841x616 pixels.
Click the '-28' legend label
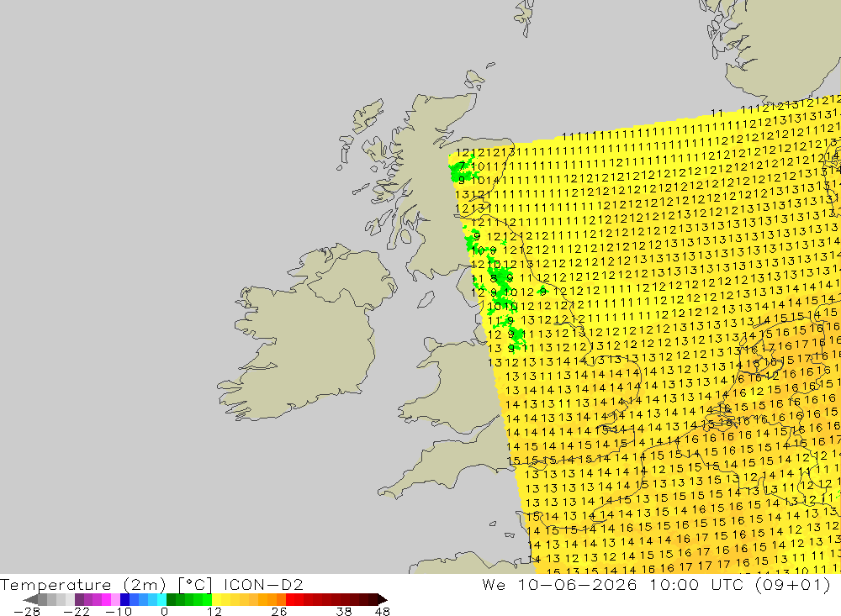pyautogui.click(x=27, y=611)
